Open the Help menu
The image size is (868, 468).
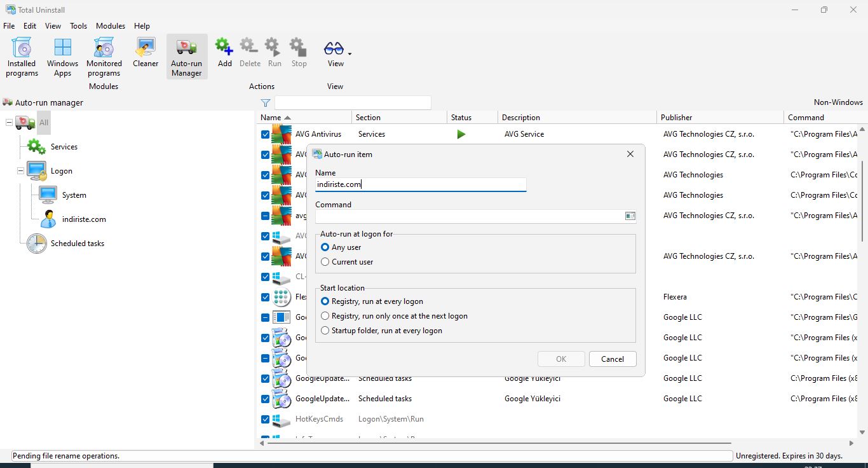click(x=142, y=26)
